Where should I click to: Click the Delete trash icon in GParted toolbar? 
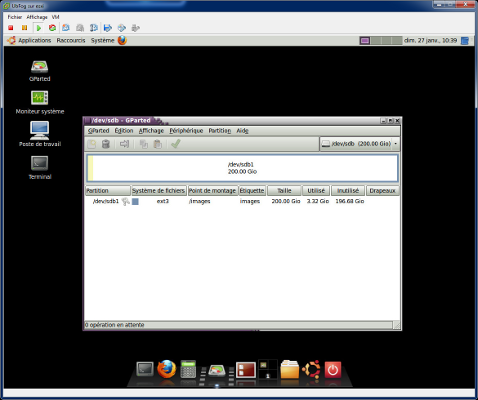106,144
